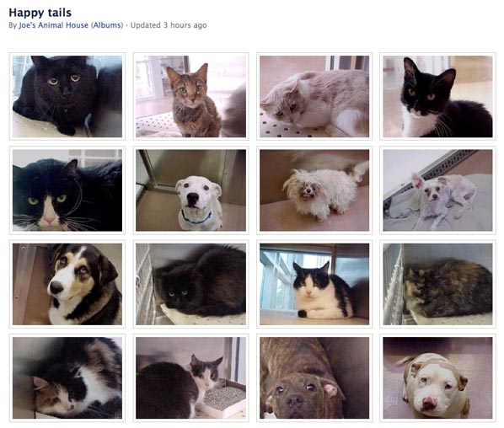The image size is (504, 428).
Task: Select the small hairless dog on blanket
Action: (437, 190)
